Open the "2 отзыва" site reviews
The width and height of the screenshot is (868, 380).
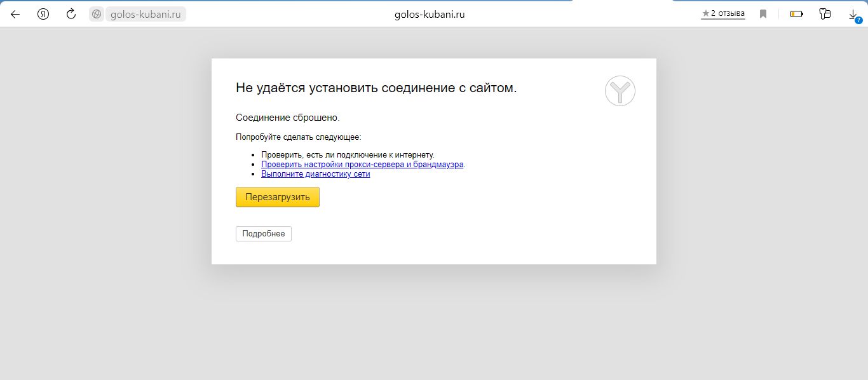point(723,13)
